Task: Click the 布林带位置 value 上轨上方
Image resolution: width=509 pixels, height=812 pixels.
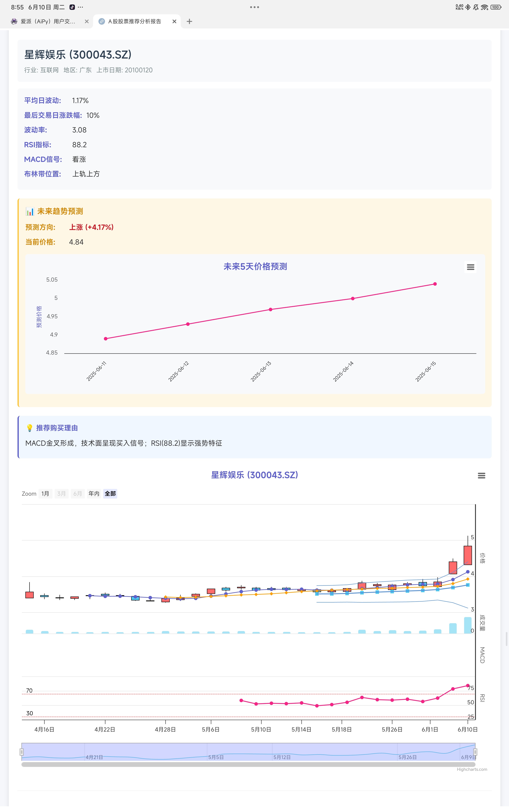Action: (86, 174)
